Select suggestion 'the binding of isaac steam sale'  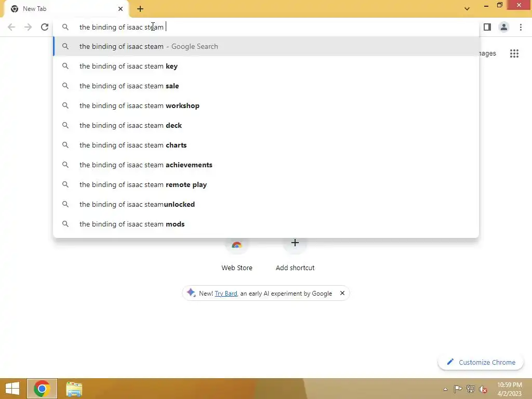267,86
